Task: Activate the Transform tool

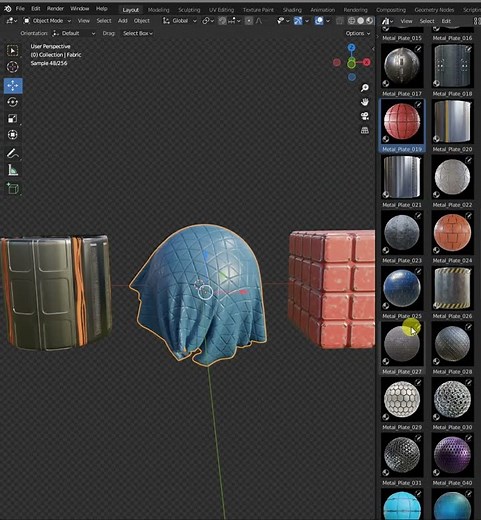Action: 13,135
